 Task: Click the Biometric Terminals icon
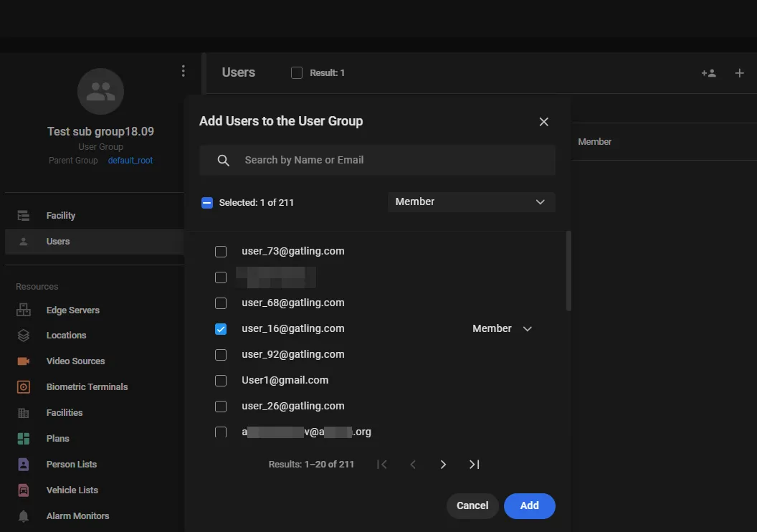[x=23, y=386]
